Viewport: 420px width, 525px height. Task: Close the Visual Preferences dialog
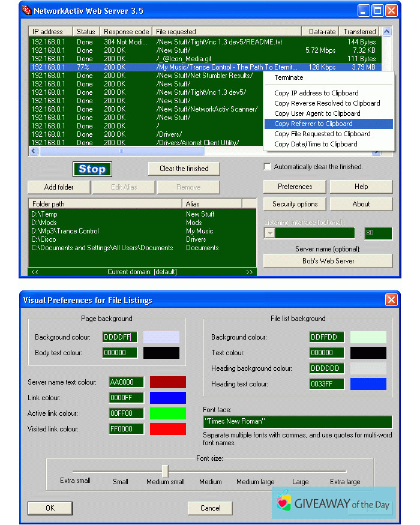click(x=391, y=299)
